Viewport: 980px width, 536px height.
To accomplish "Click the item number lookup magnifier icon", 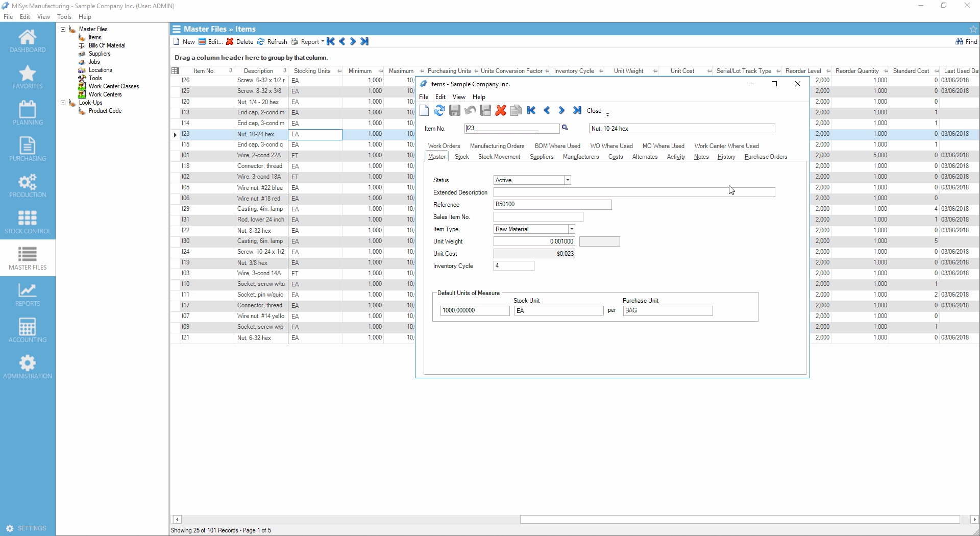I will pos(565,128).
